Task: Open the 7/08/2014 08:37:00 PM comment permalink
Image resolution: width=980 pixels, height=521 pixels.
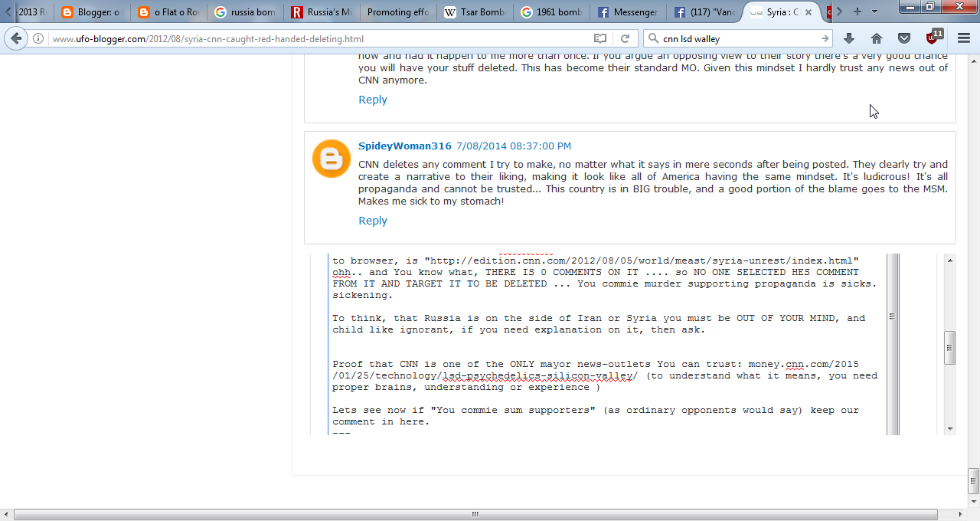Action: tap(514, 146)
